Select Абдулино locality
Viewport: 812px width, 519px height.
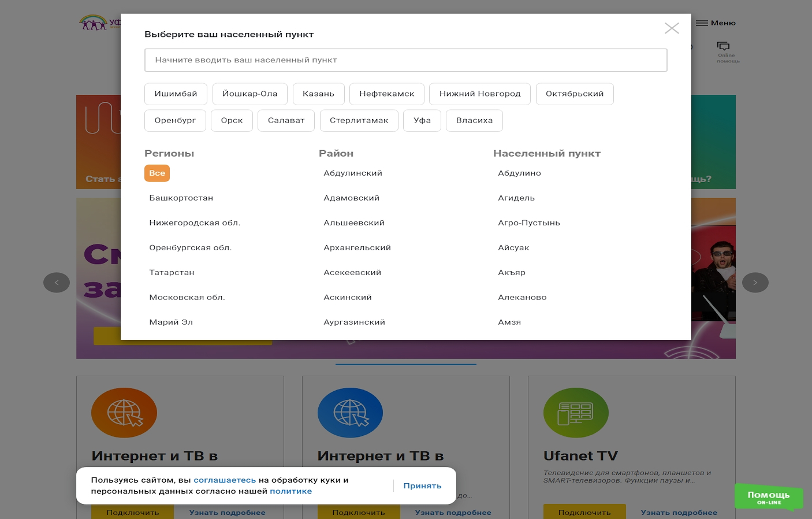pos(520,173)
